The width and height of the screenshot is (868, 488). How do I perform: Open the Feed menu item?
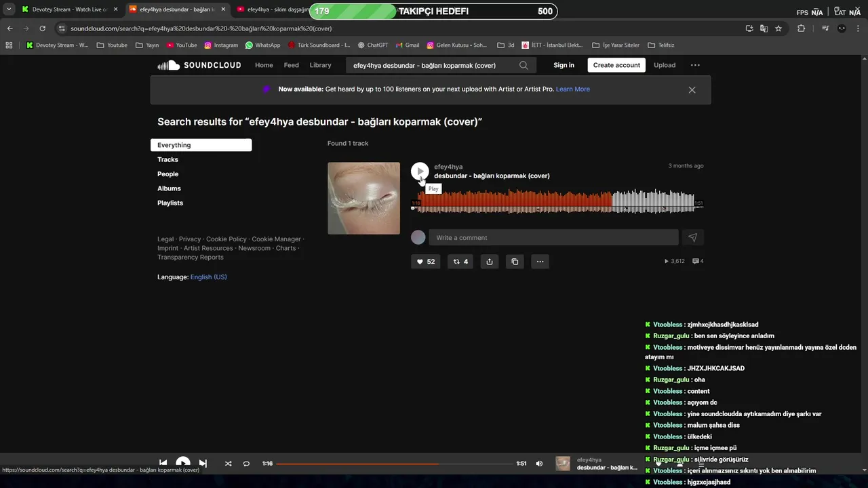tap(291, 65)
